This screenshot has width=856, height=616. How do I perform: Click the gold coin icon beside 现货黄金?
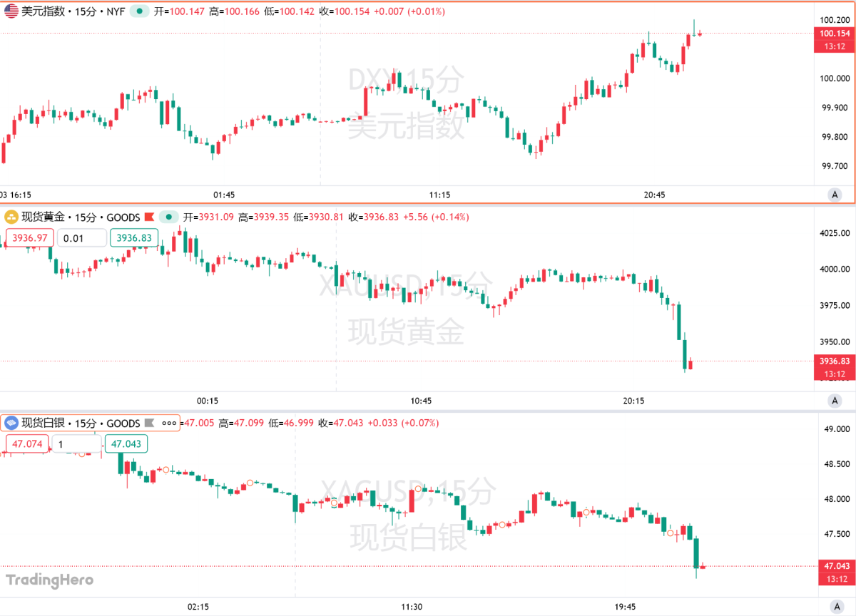tap(11, 217)
